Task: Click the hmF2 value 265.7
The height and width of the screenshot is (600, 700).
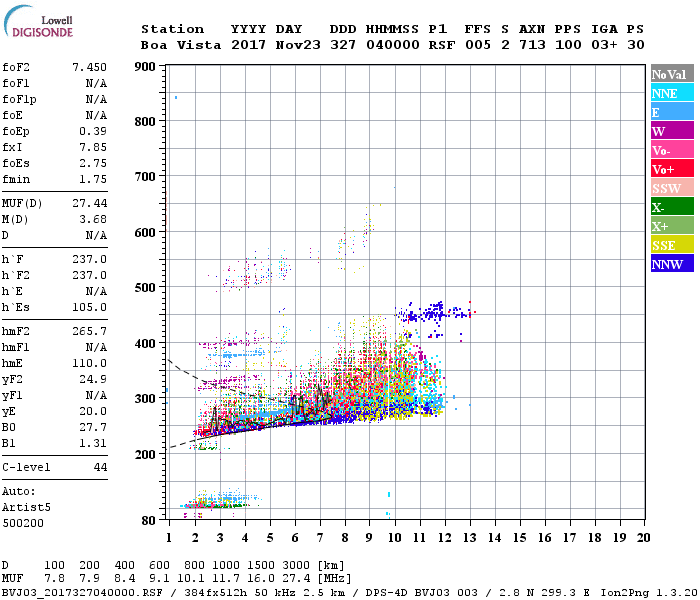Action: pos(89,331)
